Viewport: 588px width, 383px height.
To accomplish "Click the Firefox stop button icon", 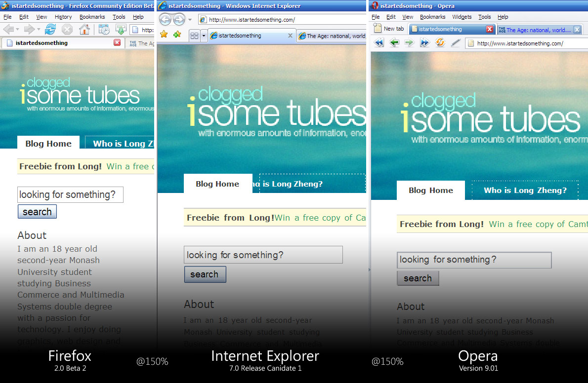I will pyautogui.click(x=67, y=30).
